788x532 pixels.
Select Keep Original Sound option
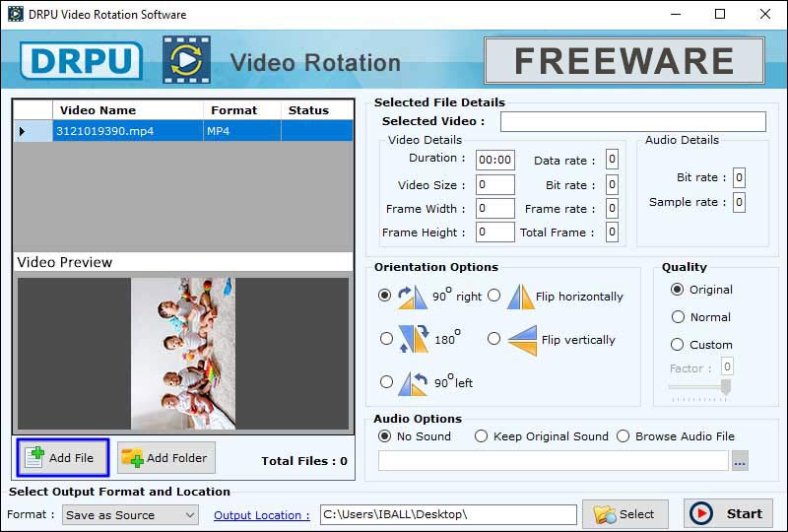click(481, 436)
